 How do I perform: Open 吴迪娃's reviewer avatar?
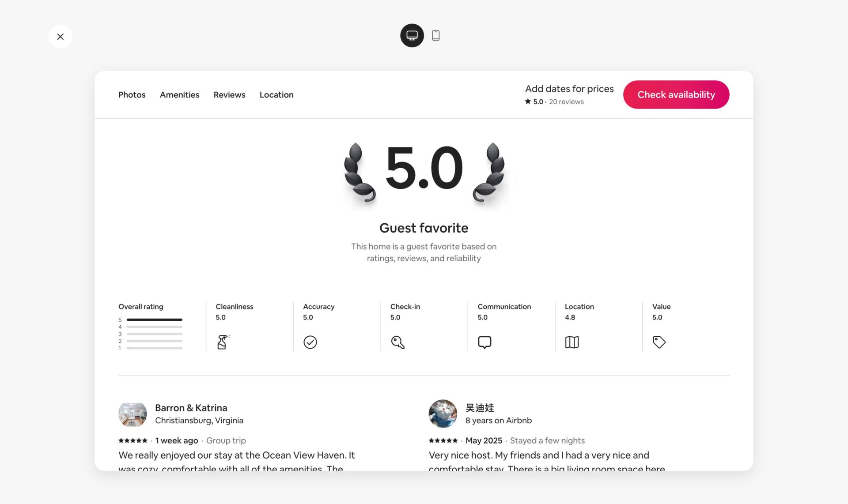[443, 414]
